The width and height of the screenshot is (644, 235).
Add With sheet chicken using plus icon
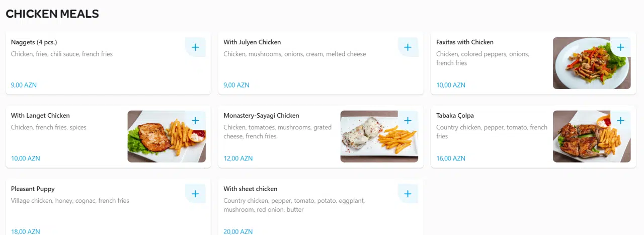coord(408,194)
